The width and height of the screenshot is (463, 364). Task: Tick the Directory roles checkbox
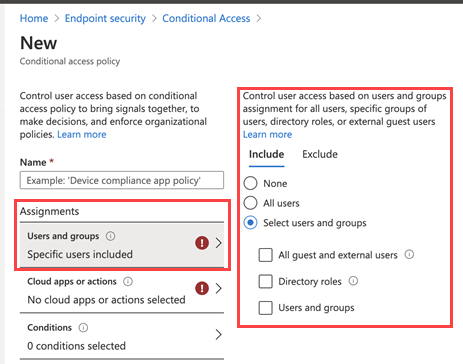[266, 281]
